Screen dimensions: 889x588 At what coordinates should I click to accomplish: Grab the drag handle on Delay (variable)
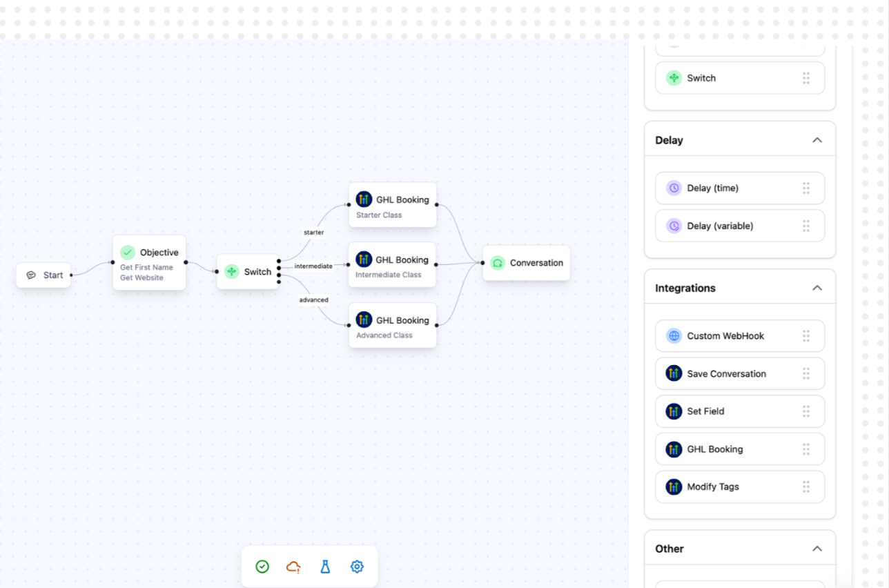806,226
